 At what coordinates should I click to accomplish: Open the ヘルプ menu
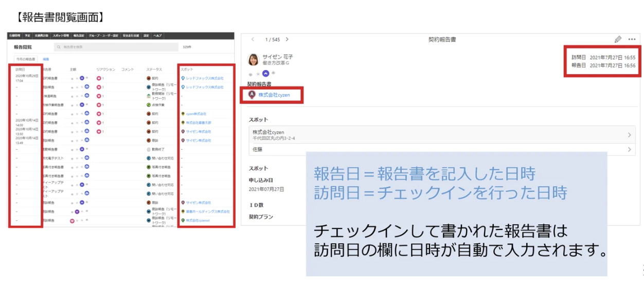[x=157, y=36]
